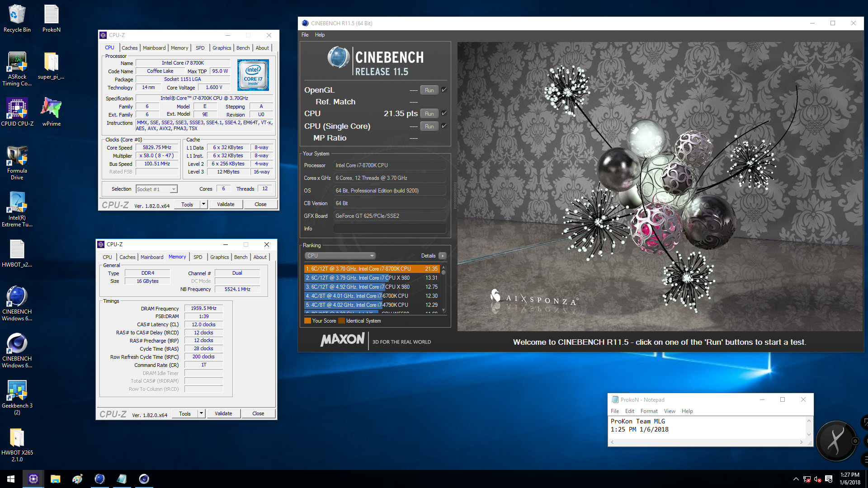Switch to SPD tab in Memory CPU-Z window

pos(198,257)
